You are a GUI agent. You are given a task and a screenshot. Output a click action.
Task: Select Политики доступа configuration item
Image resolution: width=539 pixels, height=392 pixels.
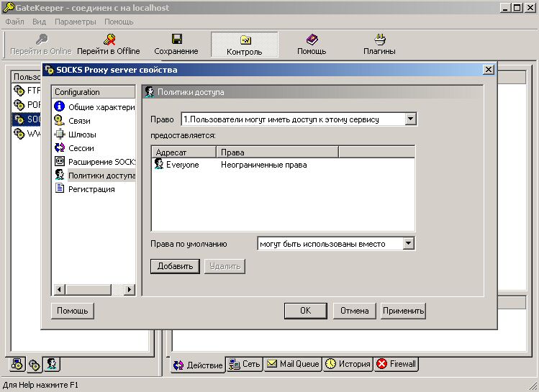[101, 176]
